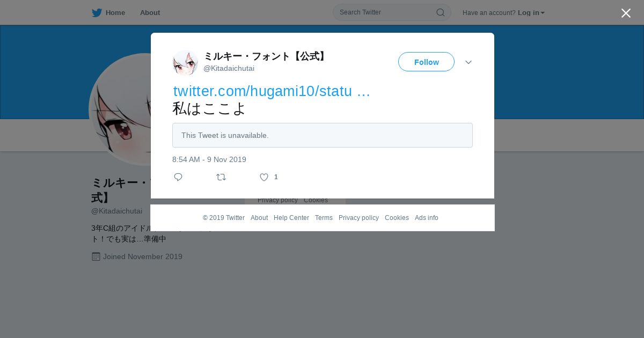Open the Ads info footer link
Viewport: 644px width, 338px height.
point(427,218)
